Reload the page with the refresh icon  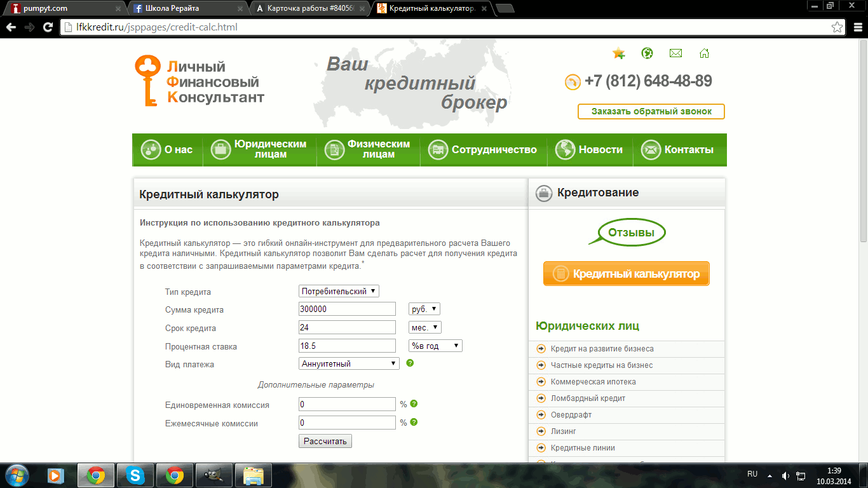coord(48,27)
